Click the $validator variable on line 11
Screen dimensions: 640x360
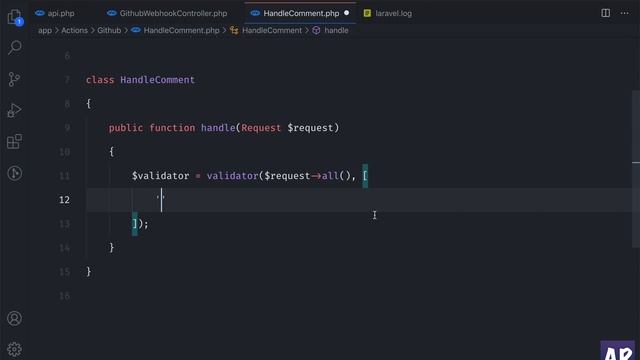pyautogui.click(x=160, y=176)
